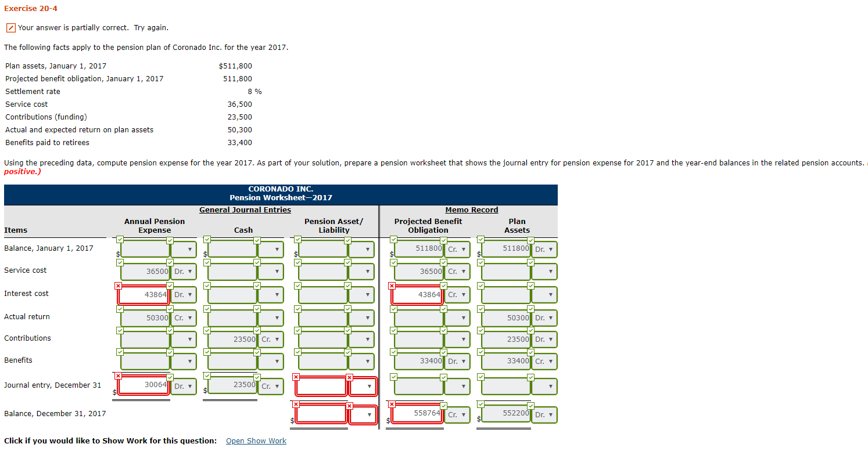Click green check on January 1 Plan Assets amount
Screen dimensions: 868x455
[480, 239]
